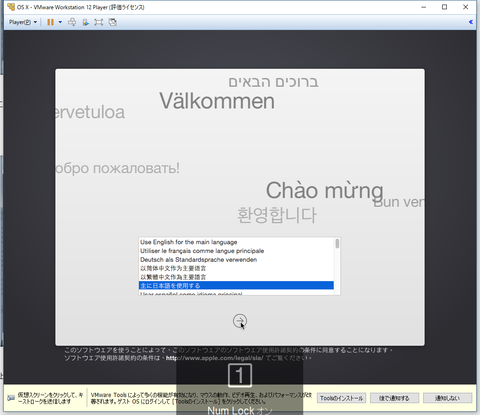Select 'Use English for the main language'
This screenshot has width=480, height=415.
pos(236,242)
